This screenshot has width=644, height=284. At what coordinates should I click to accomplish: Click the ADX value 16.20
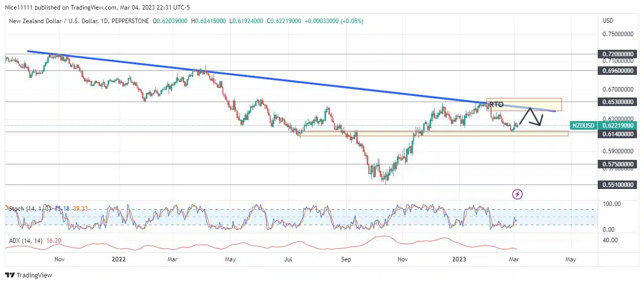click(x=53, y=241)
